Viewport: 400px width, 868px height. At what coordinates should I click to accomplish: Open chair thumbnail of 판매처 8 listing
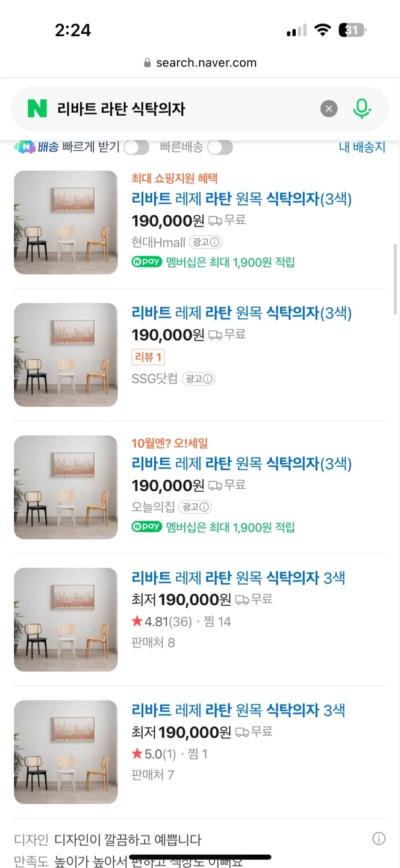pos(66,620)
